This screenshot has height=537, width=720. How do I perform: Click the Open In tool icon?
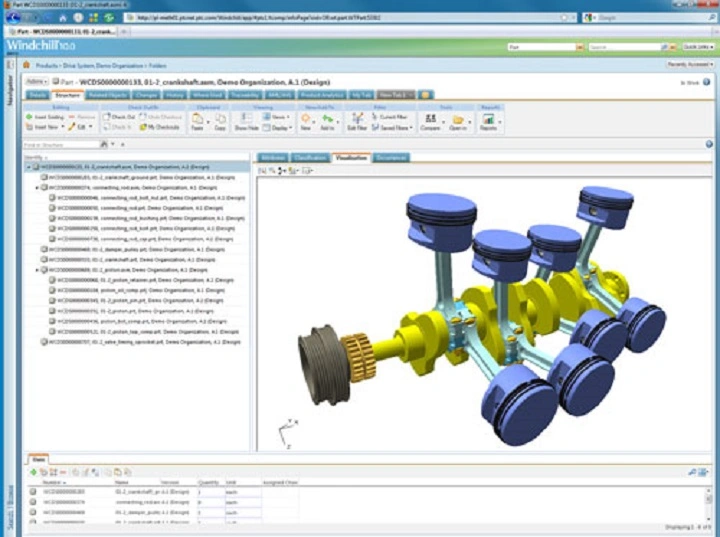458,122
